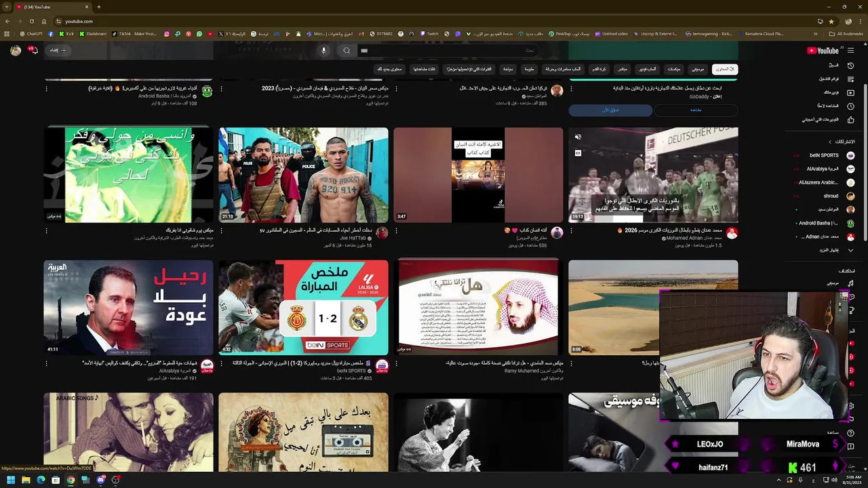Open the AlArabiya Assad documentary thumbnail
868x488 pixels.
128,308
